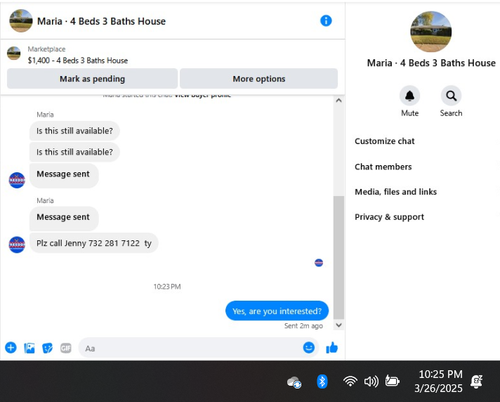The width and height of the screenshot is (500, 402).
Task: Click message 'Plz call Jenny 732 281 7122 ty'
Action: click(x=94, y=243)
